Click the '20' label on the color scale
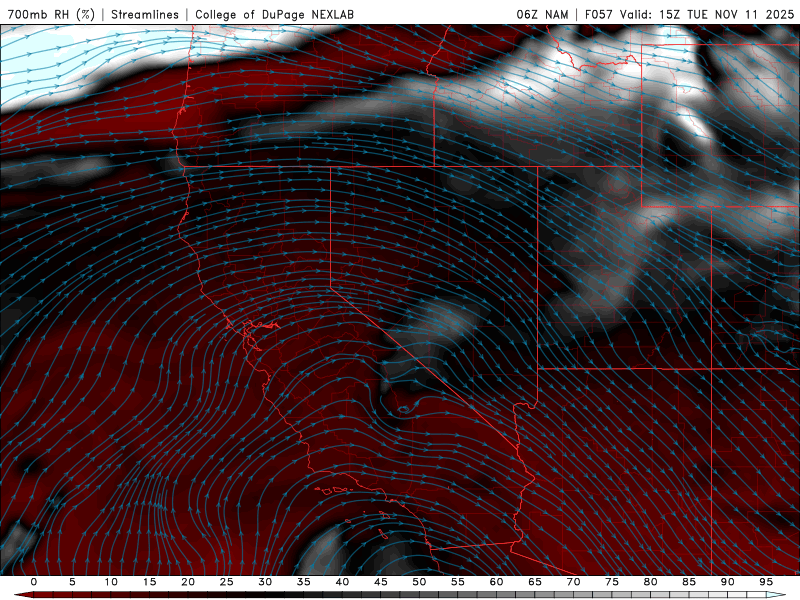This screenshot has width=800, height=600. [x=188, y=582]
